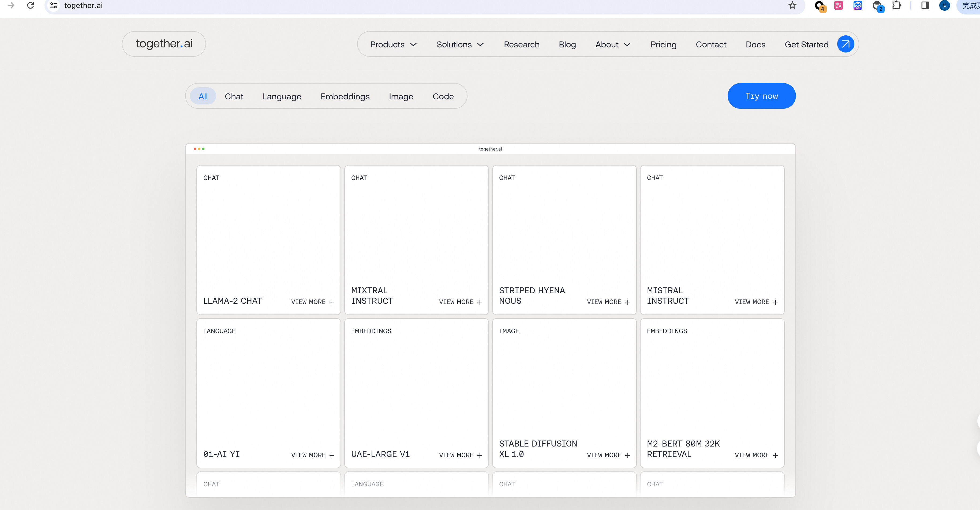Viewport: 980px width, 510px height.
Task: Toggle the browser side panel icon
Action: [925, 5]
